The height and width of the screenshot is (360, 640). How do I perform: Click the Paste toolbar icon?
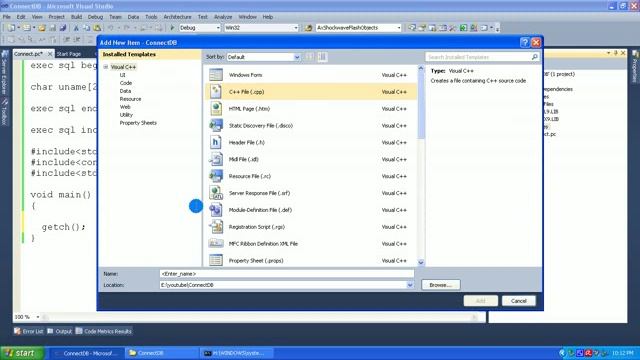[97, 28]
